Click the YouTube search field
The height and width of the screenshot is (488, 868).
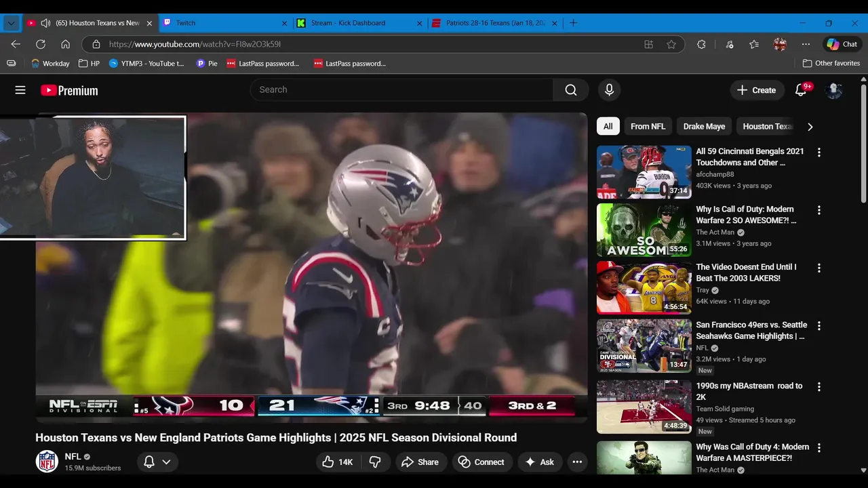point(401,90)
